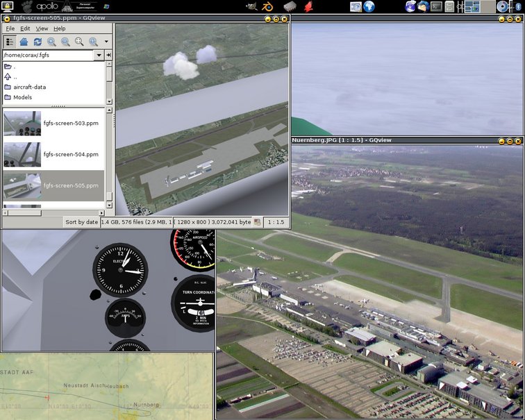Open the Edit menu
Viewport: 525px width, 420px height.
click(x=25, y=28)
